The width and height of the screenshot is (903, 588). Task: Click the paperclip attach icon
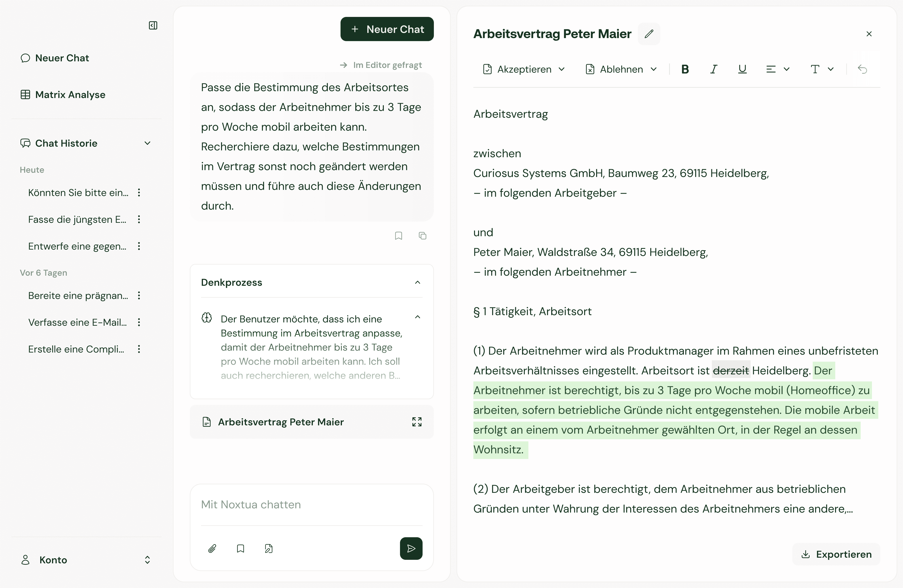(212, 548)
